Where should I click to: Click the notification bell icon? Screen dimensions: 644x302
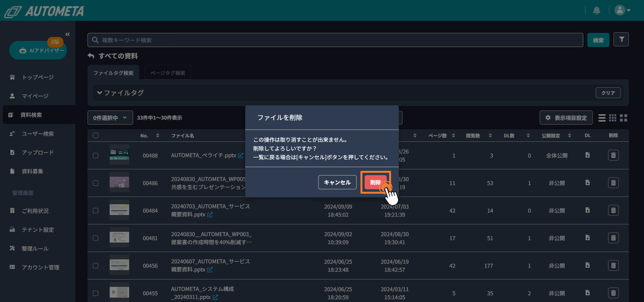597,11
